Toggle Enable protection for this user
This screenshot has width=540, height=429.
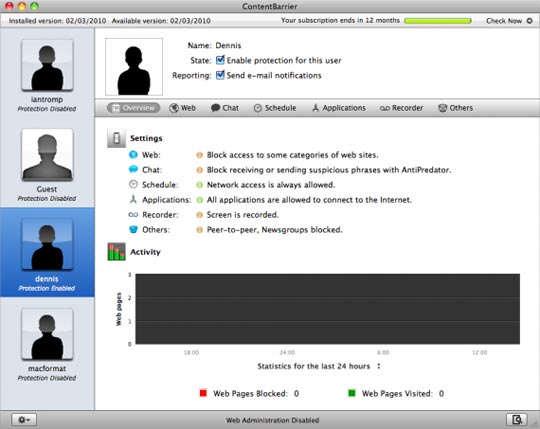pos(220,60)
